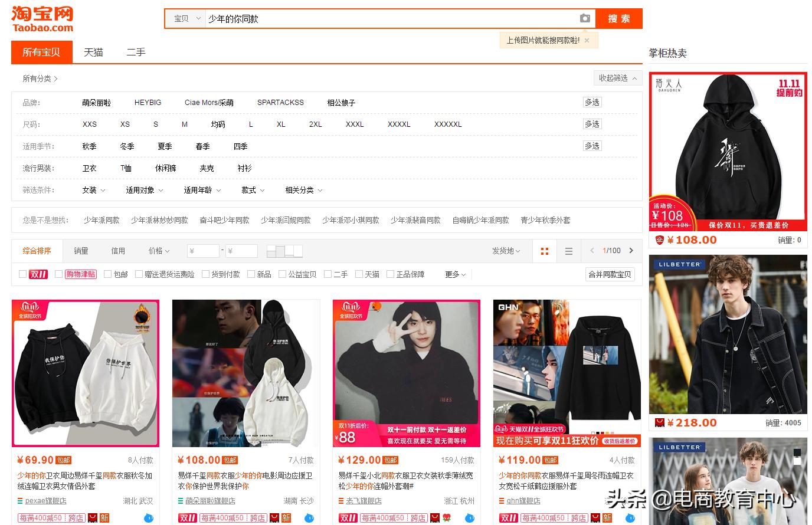Switch to the 二手 secondhand tab
Screen dimensions: 812x525
click(136, 52)
